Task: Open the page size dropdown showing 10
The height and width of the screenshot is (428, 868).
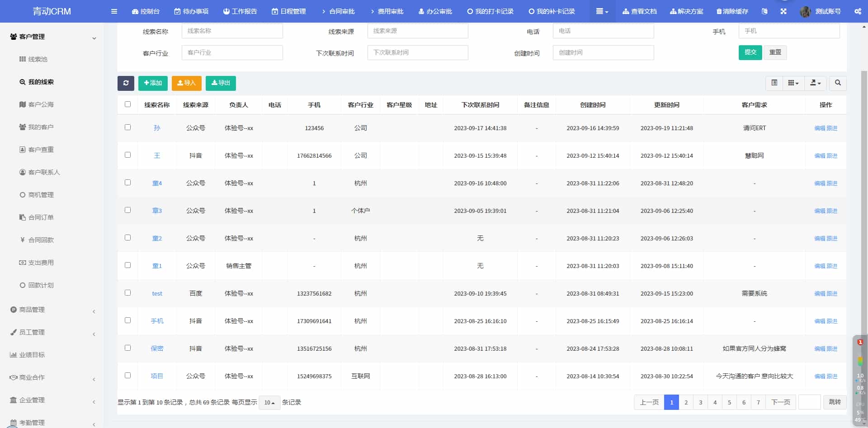Action: (x=269, y=403)
